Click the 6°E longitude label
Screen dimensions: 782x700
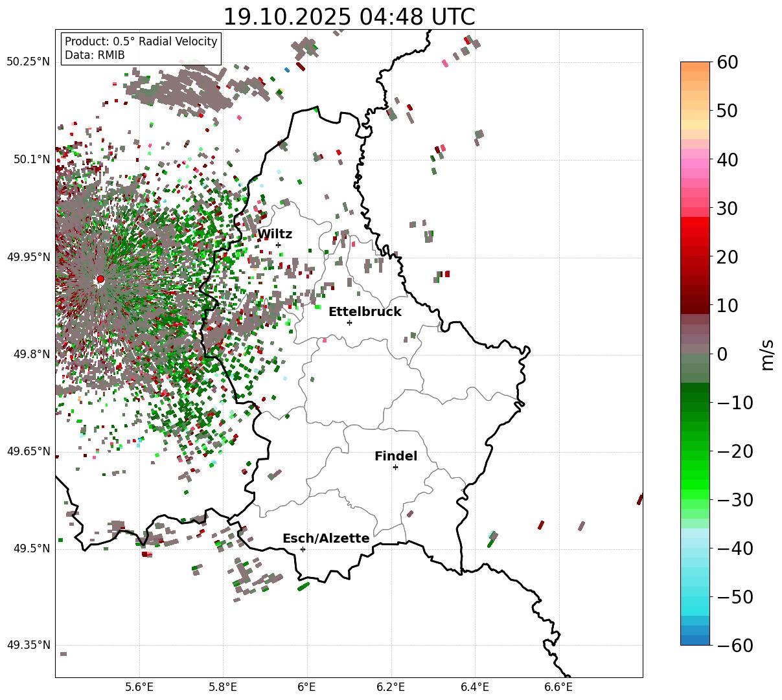coord(307,686)
